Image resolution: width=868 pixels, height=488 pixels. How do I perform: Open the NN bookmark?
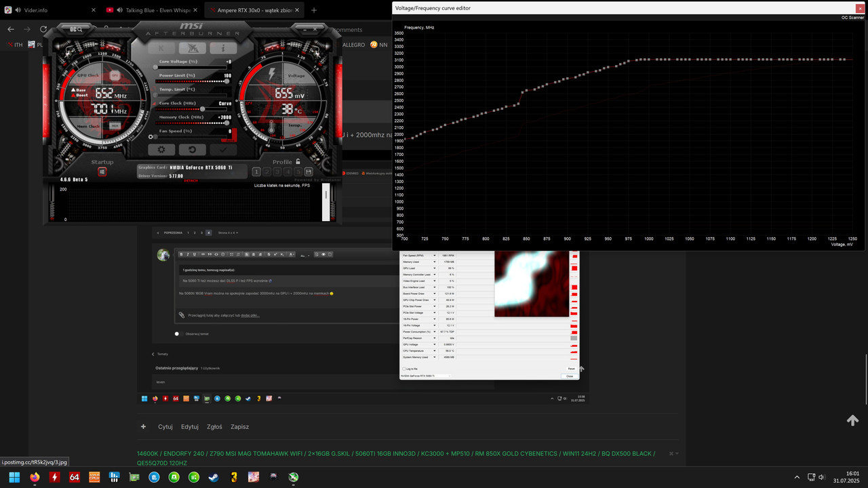pos(378,45)
